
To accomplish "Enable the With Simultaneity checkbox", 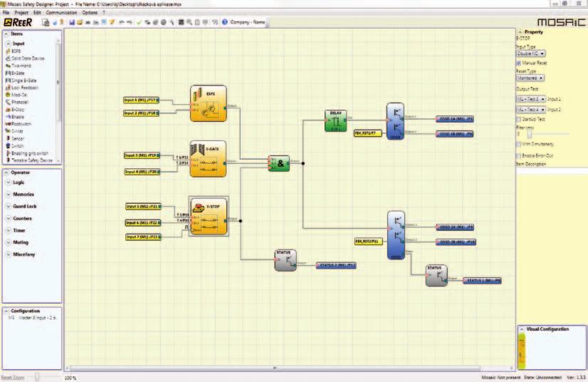I will pyautogui.click(x=519, y=144).
